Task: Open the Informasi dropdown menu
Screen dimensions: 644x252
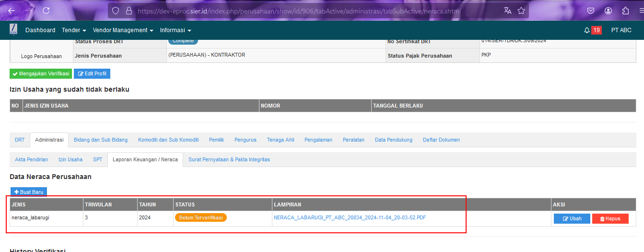Action: pos(175,30)
